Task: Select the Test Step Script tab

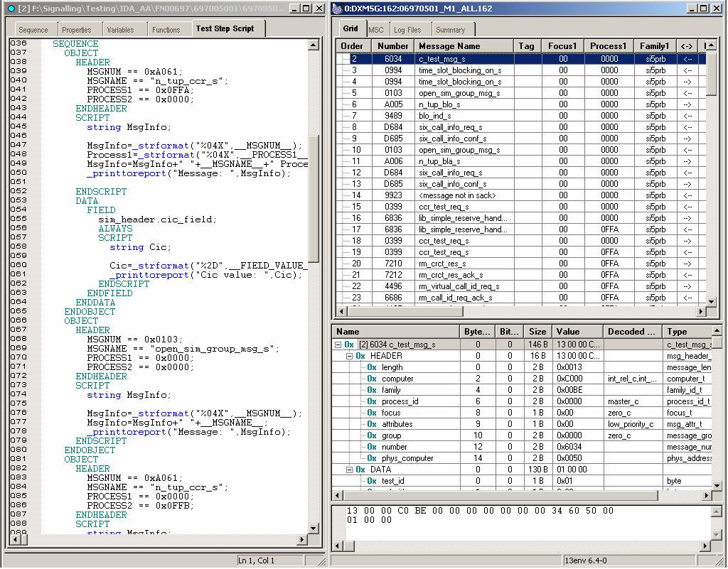Action: point(225,28)
